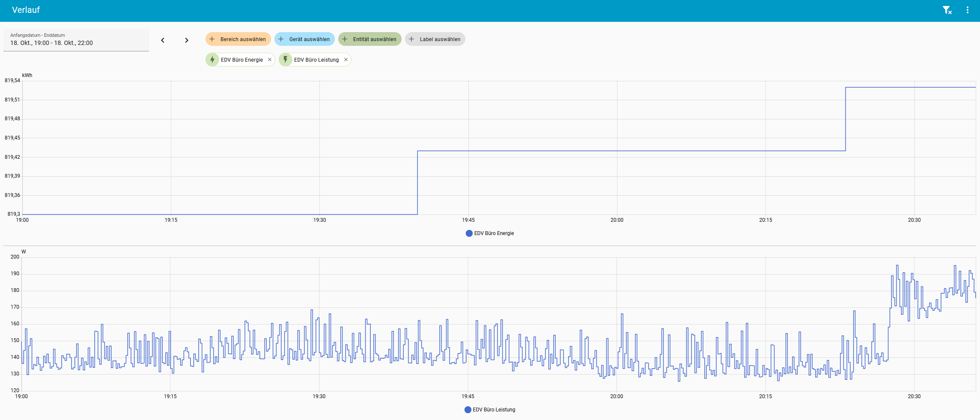Click the blue EDV Büro Energie legend dot
This screenshot has height=420, width=980.
(x=469, y=233)
